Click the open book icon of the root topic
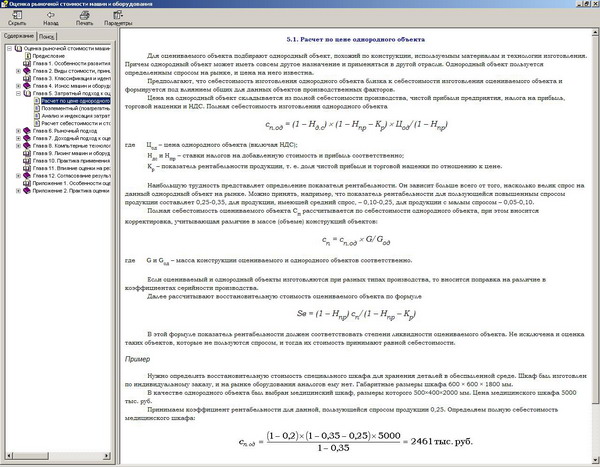This screenshot has height=467, width=600. (x=18, y=49)
